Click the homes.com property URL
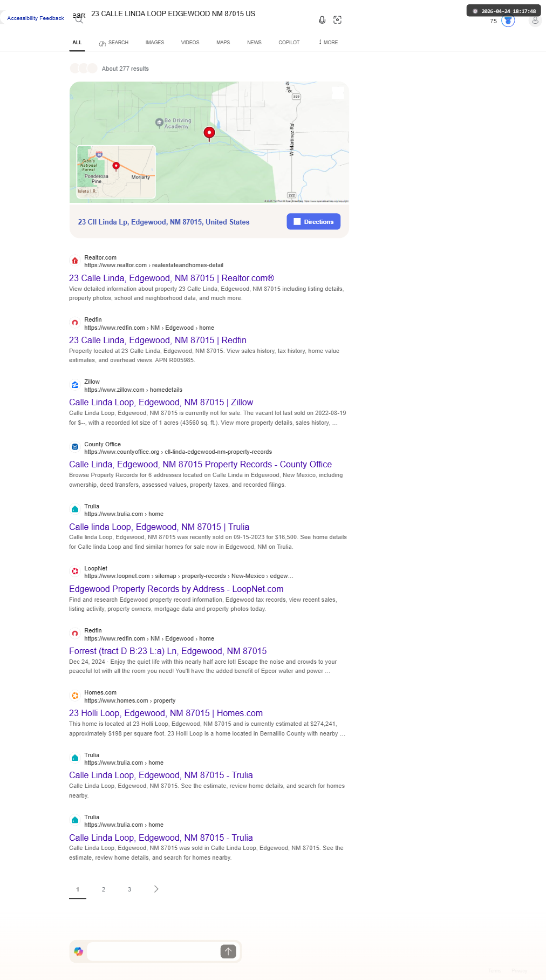546x980 pixels. [x=129, y=700]
